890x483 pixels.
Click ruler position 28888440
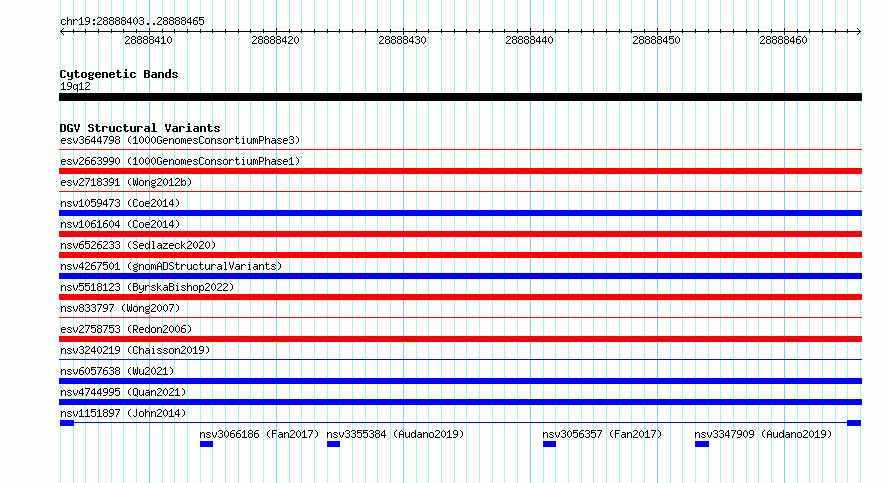529,40
